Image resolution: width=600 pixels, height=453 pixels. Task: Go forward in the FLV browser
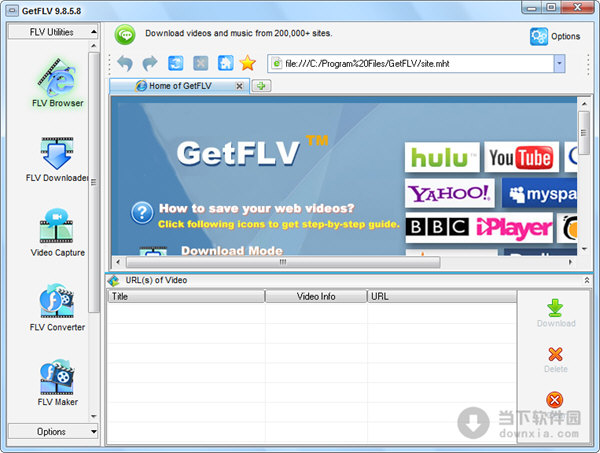point(150,63)
